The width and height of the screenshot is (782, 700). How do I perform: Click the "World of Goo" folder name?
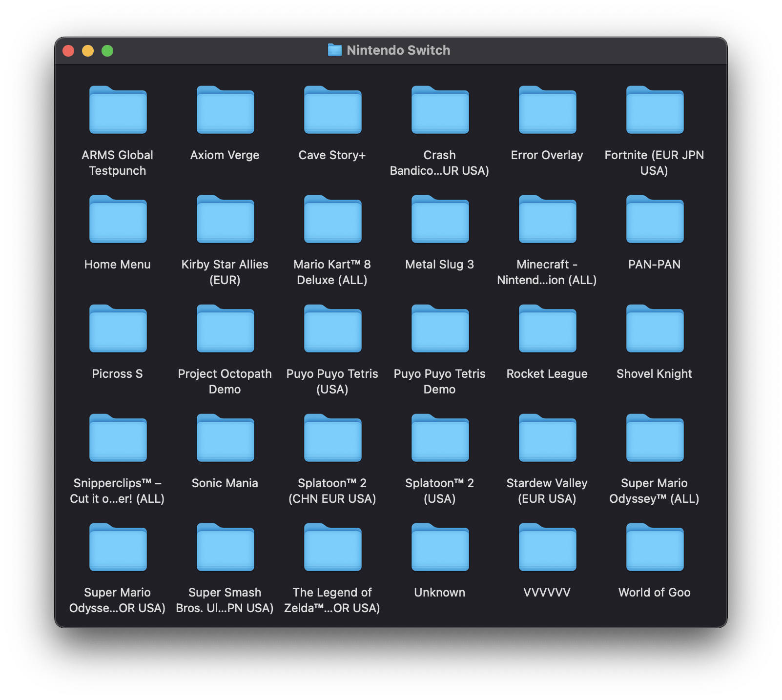pyautogui.click(x=655, y=593)
